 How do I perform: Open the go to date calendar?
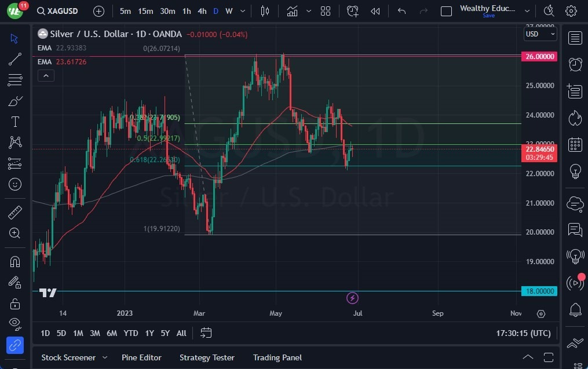point(206,333)
